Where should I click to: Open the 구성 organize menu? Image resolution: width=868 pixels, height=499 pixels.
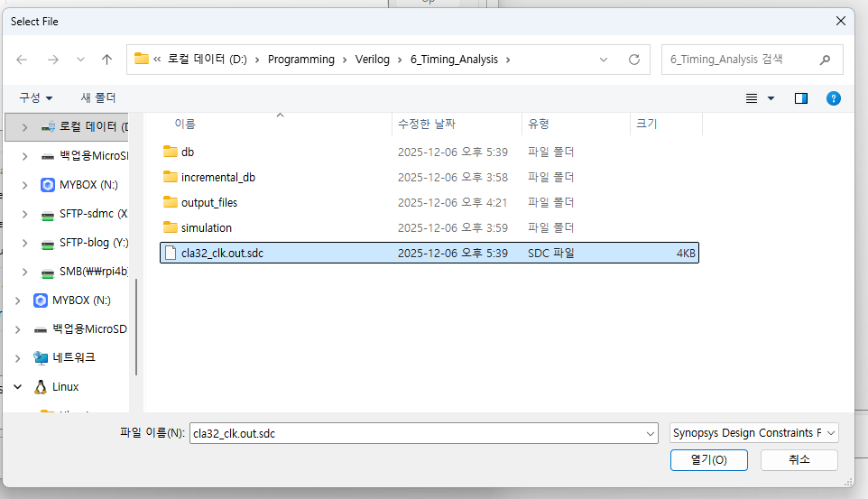[36, 98]
